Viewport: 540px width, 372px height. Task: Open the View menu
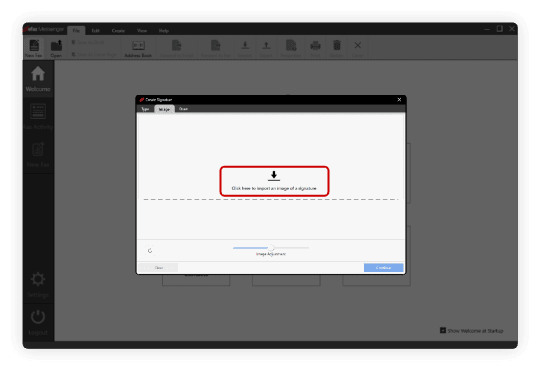click(142, 31)
